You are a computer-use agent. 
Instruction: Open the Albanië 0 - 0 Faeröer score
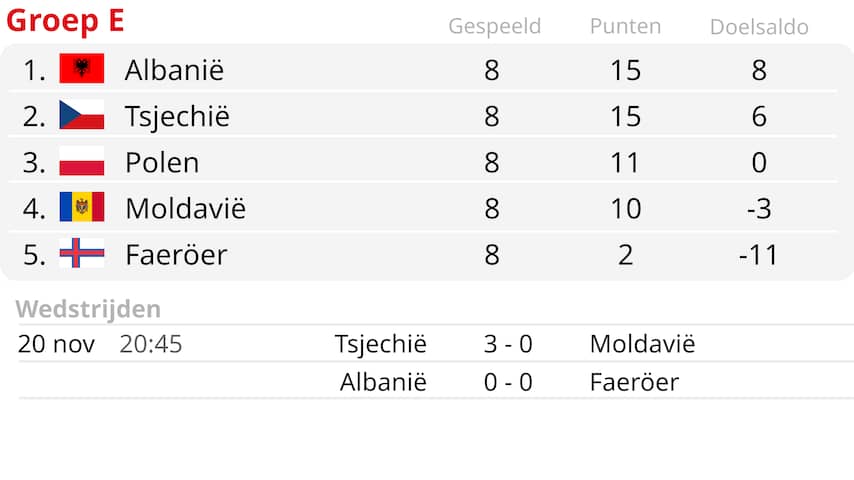click(x=508, y=382)
